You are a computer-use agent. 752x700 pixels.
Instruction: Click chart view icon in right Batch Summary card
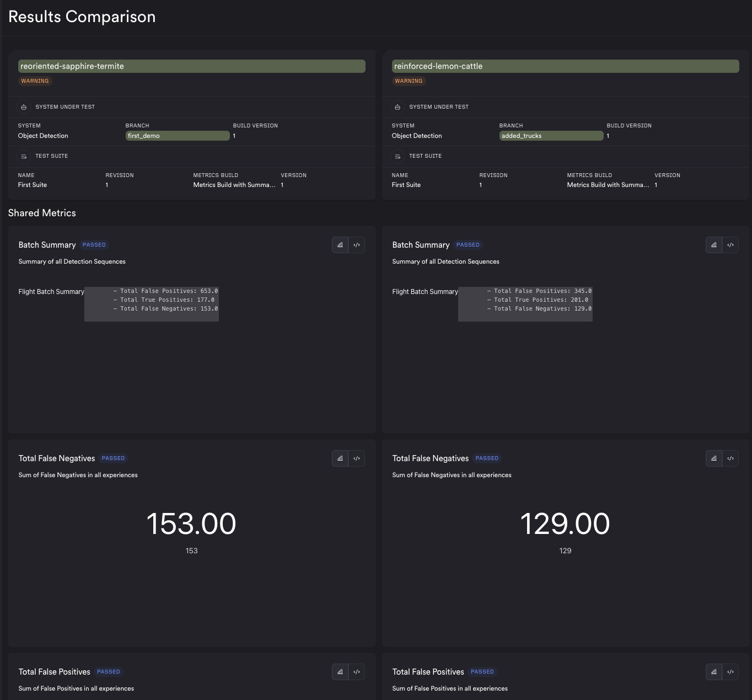[x=714, y=245]
